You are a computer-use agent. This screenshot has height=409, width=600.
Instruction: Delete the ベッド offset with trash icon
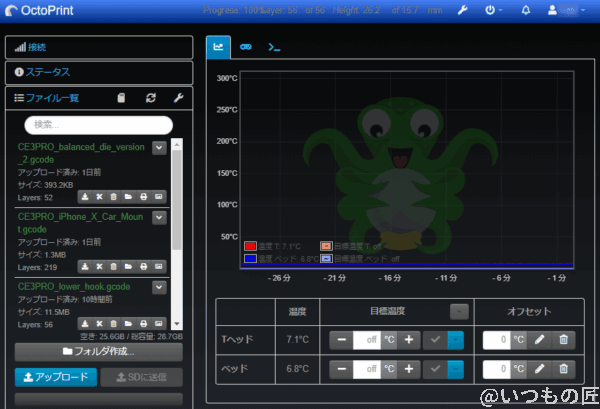563,368
